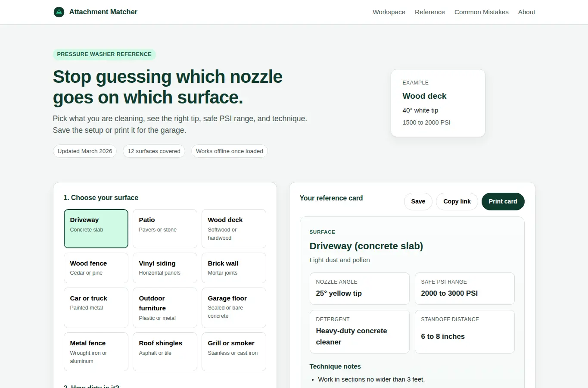The width and height of the screenshot is (588, 388).
Task: Select the Wood deck surface card
Action: [234, 228]
